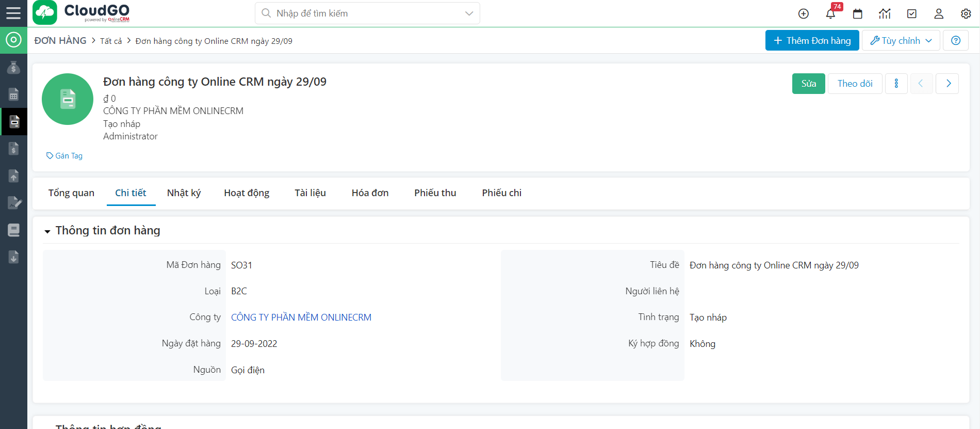Click the green circle module icon in sidebar
Image resolution: width=980 pixels, height=429 pixels.
tap(13, 40)
